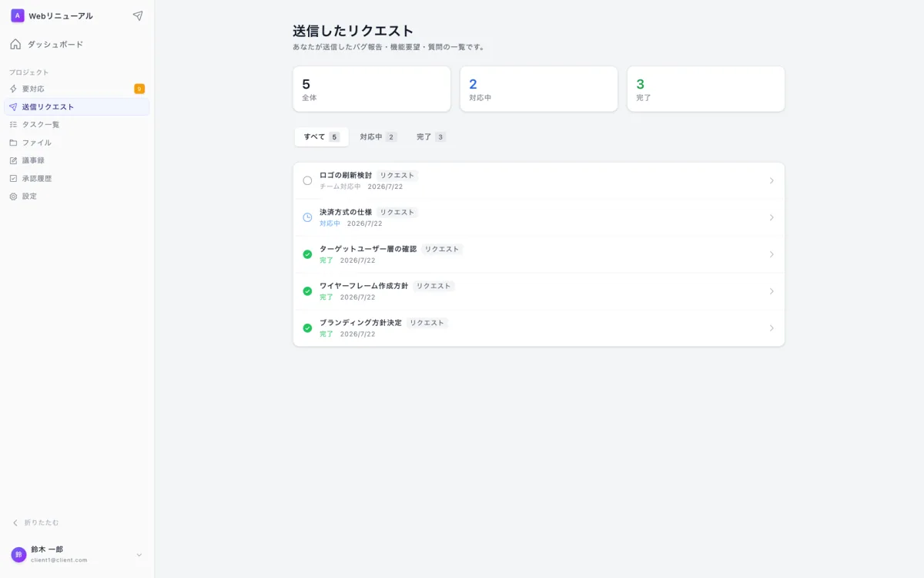Image resolution: width=924 pixels, height=578 pixels.
Task: Click the チーム対応中 status text
Action: tap(340, 187)
